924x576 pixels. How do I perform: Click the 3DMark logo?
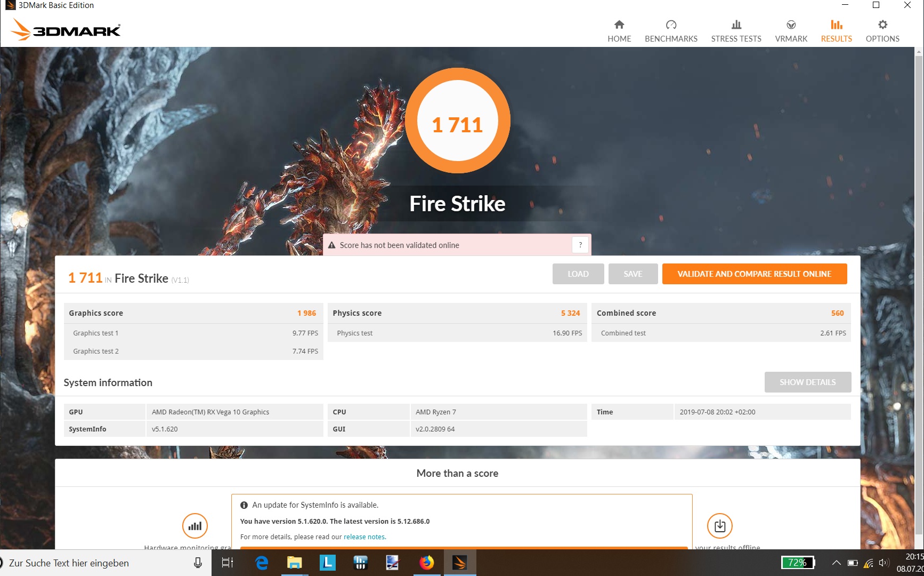tap(66, 30)
